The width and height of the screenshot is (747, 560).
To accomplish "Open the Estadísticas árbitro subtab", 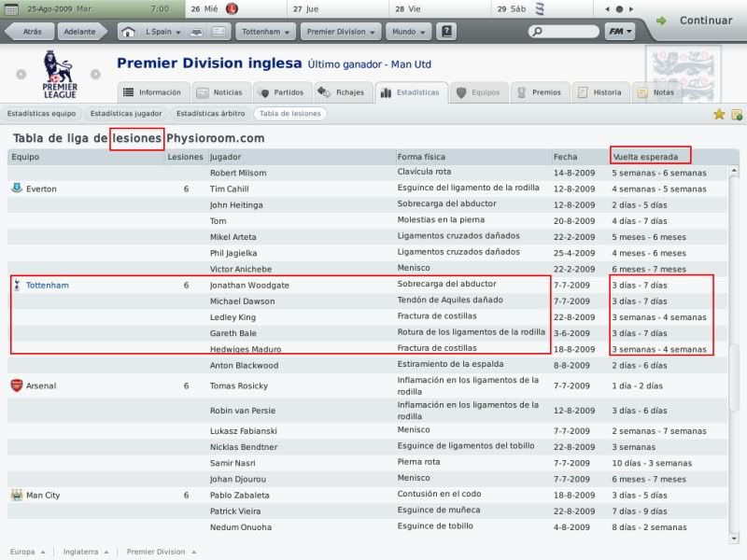I will (211, 114).
